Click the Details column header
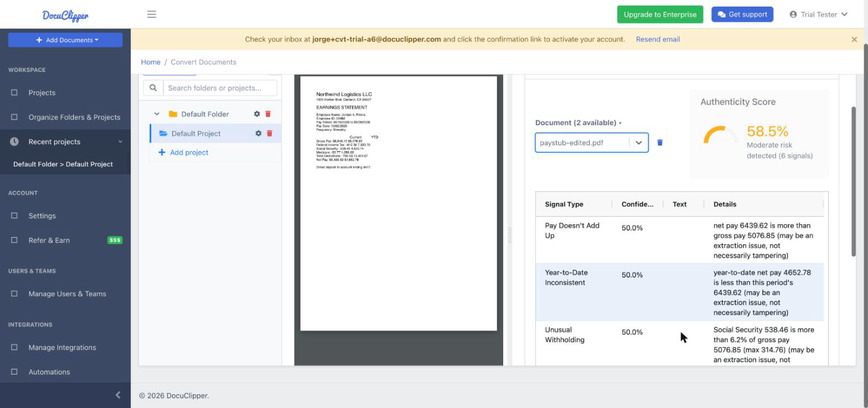The image size is (868, 408). 764,204
